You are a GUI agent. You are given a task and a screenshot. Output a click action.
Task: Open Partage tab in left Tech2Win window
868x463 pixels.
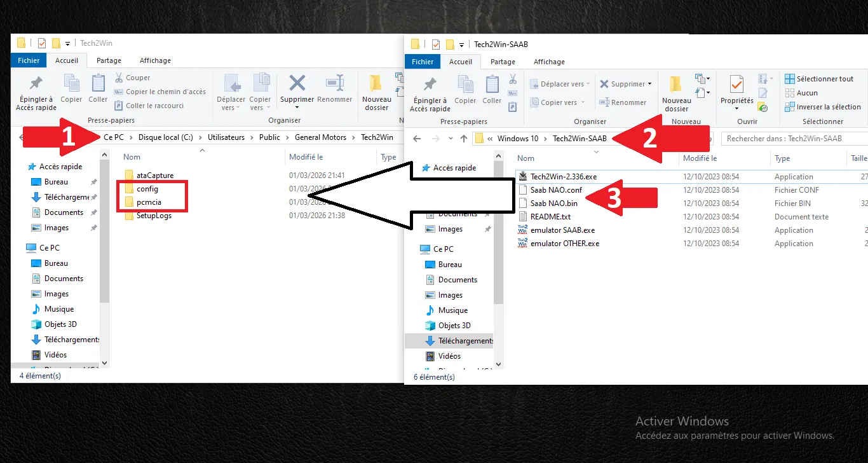pyautogui.click(x=109, y=60)
